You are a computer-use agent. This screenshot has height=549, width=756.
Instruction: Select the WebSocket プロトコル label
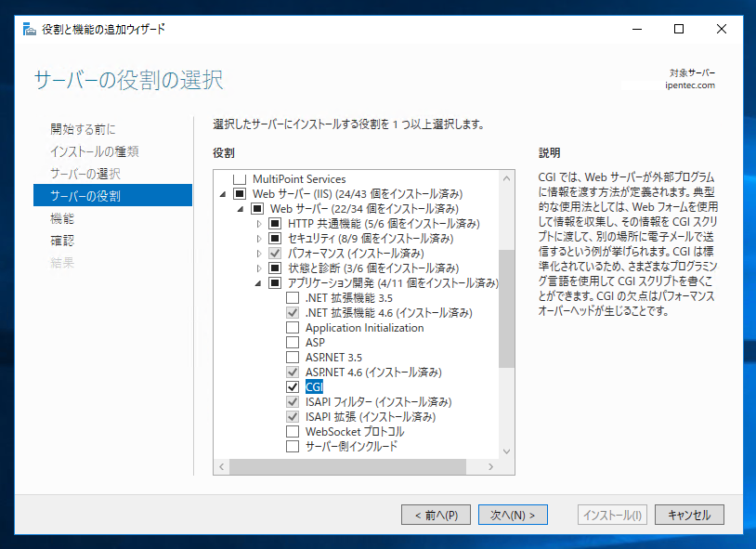[355, 431]
